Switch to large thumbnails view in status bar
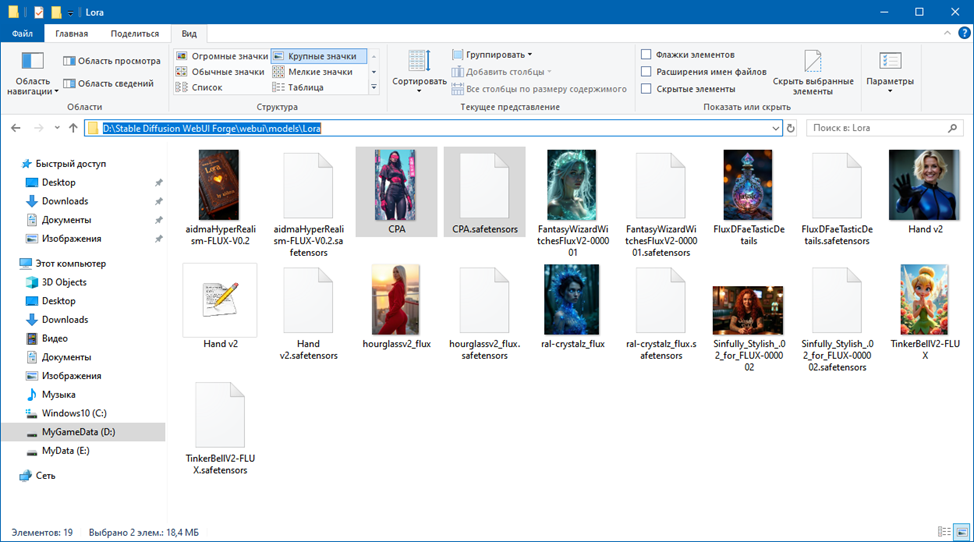974x542 pixels. [961, 532]
